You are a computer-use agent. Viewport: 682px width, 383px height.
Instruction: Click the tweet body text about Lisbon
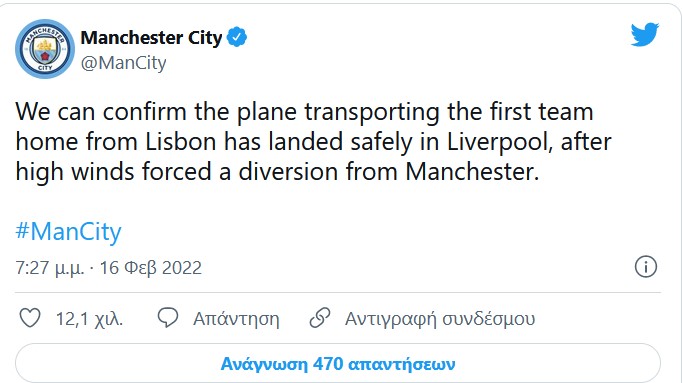pos(313,142)
